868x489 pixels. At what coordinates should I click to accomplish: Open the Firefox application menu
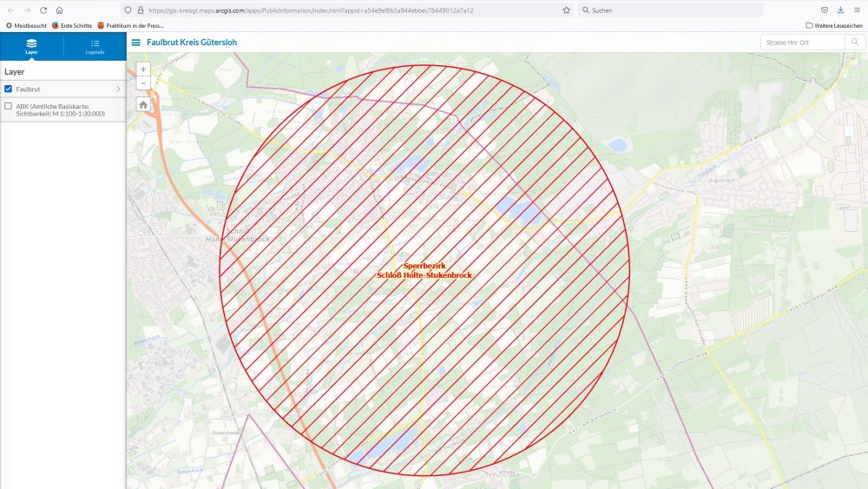(x=857, y=10)
